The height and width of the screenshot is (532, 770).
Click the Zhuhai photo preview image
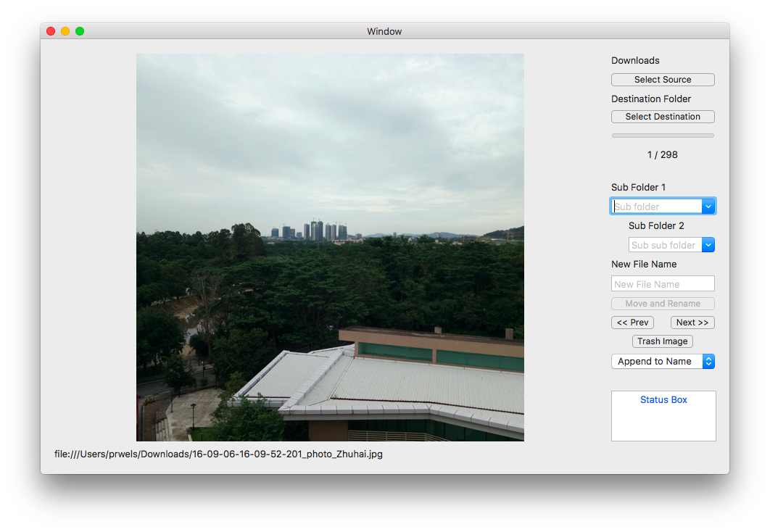pos(330,247)
